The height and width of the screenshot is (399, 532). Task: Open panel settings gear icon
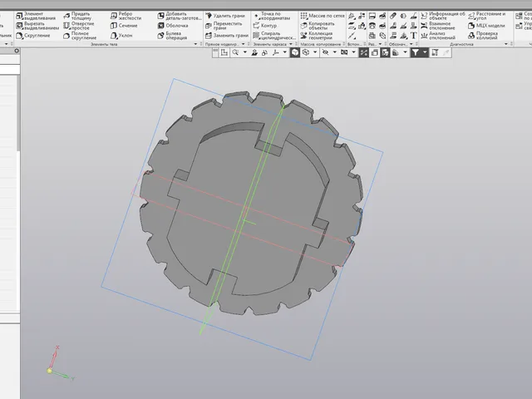[x=17, y=51]
